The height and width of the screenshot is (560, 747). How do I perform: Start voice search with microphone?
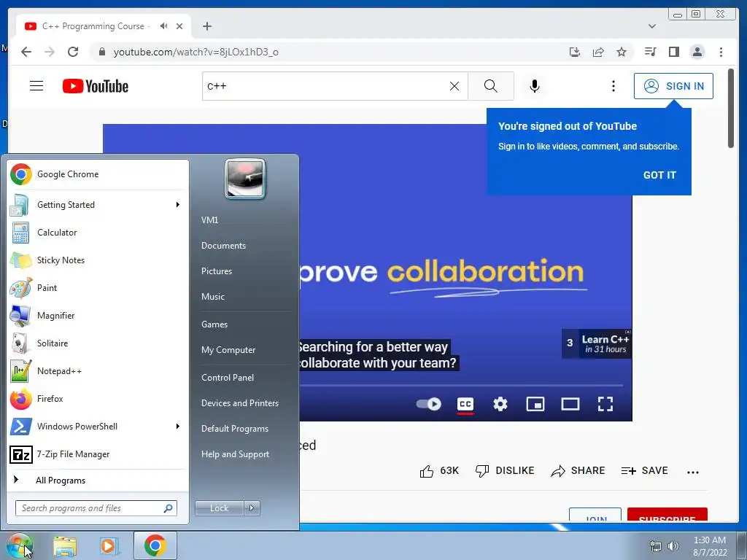point(535,86)
